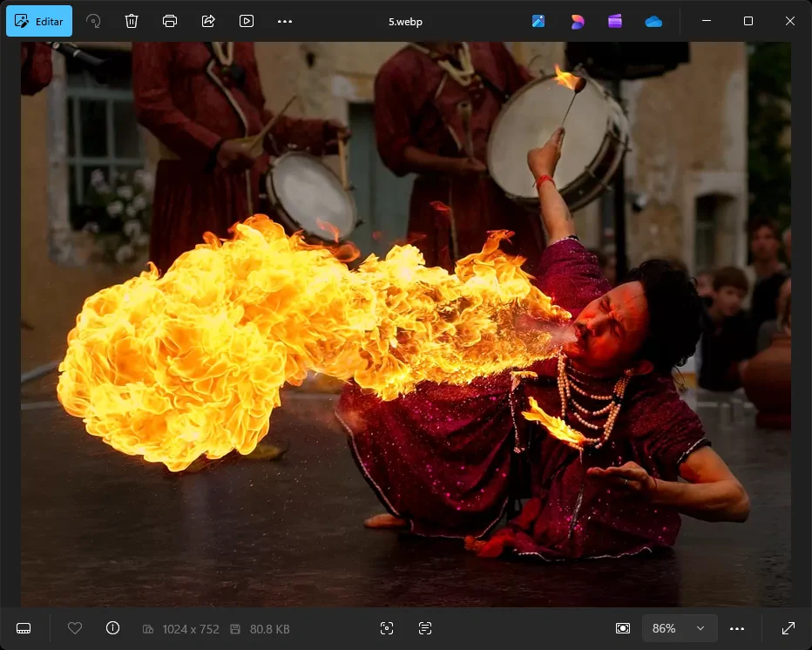Image resolution: width=812 pixels, height=650 pixels.
Task: Open the bottom bar three-dots menu
Action: pyautogui.click(x=737, y=628)
